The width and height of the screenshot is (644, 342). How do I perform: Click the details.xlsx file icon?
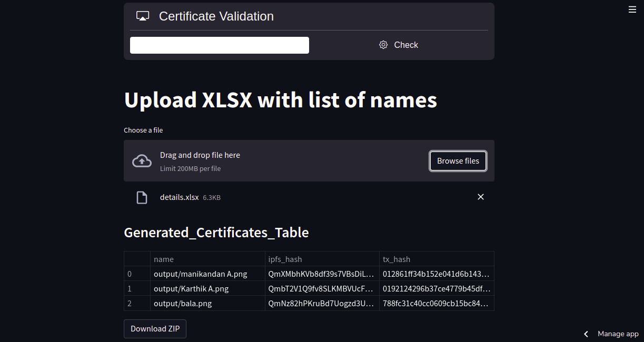pos(142,197)
